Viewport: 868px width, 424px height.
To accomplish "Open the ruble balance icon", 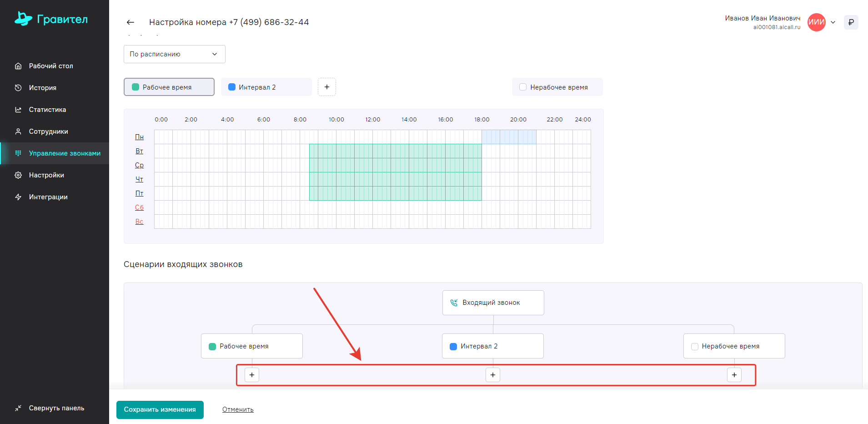I will 851,22.
